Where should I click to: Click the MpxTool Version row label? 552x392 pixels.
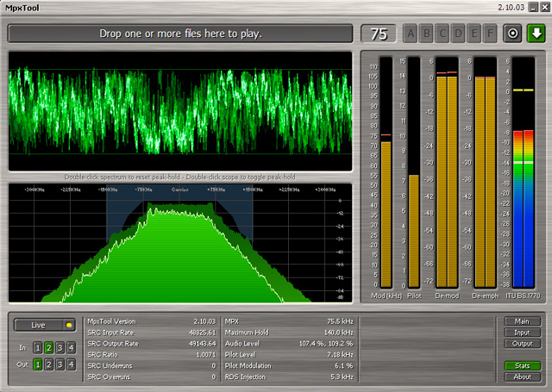[111, 321]
